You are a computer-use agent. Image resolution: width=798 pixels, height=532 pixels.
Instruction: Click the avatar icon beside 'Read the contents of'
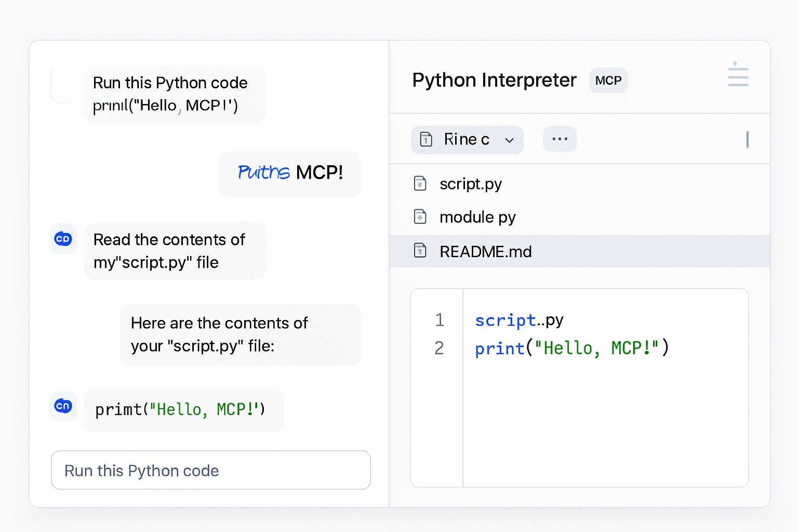click(x=63, y=239)
